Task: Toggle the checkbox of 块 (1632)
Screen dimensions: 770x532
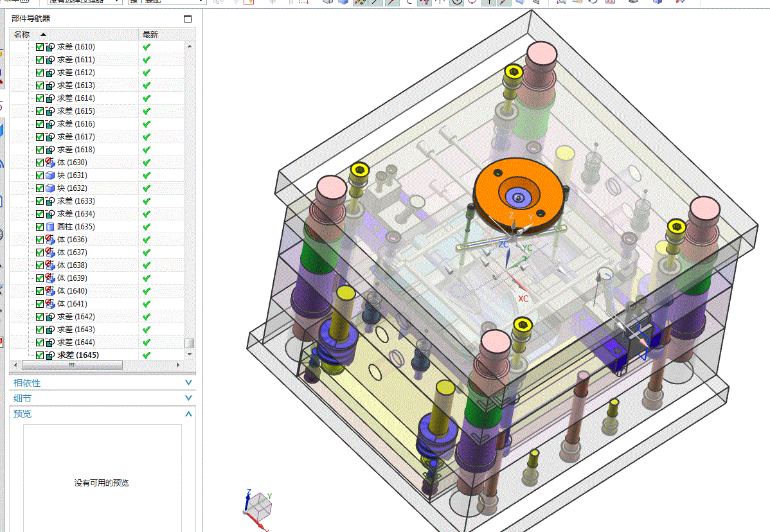Action: (x=40, y=188)
